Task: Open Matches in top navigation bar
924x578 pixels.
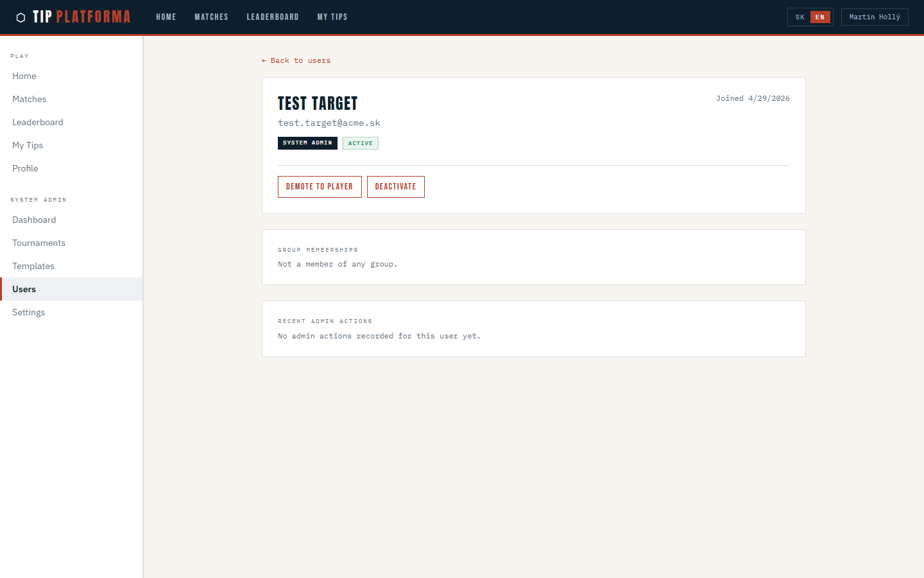Action: [211, 17]
